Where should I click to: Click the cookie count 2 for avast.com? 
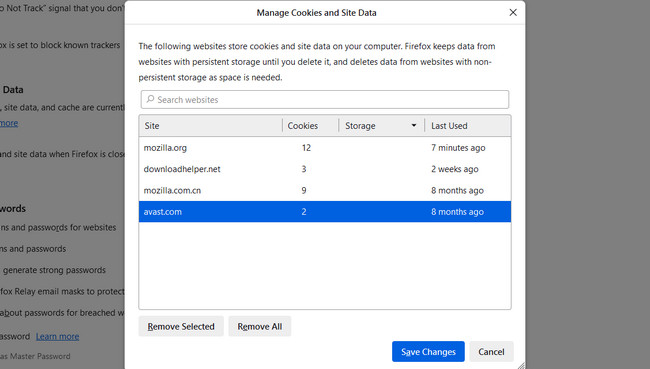click(x=304, y=211)
